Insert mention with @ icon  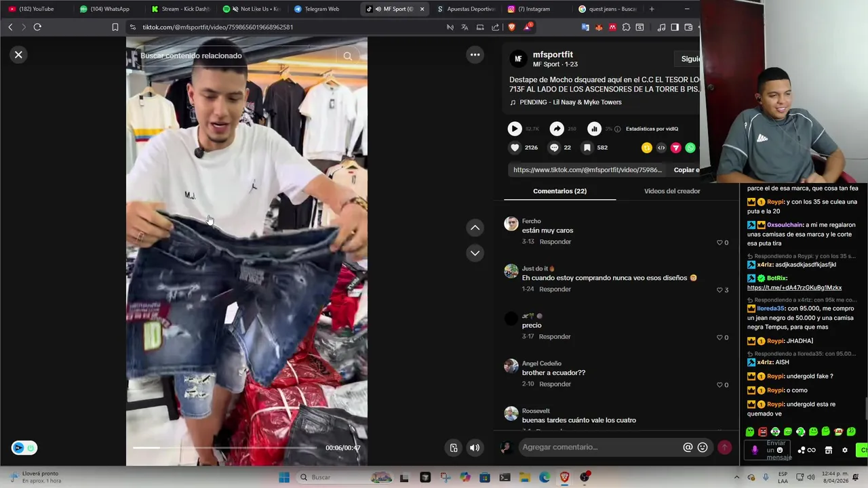688,447
